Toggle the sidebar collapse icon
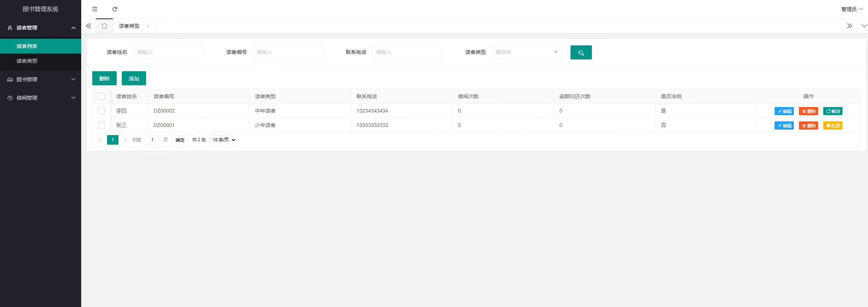Viewport: 868px width, 307px height. [x=95, y=9]
